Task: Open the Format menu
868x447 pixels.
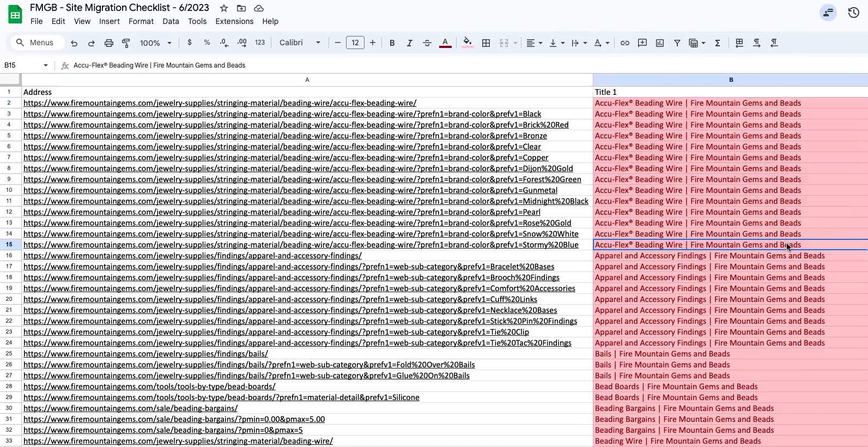Action: click(x=141, y=21)
